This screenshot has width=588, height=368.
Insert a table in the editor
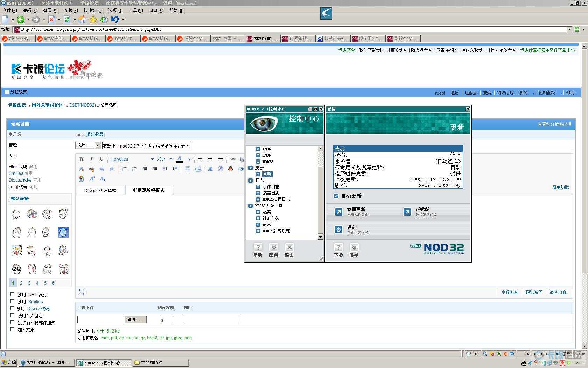coord(188,169)
